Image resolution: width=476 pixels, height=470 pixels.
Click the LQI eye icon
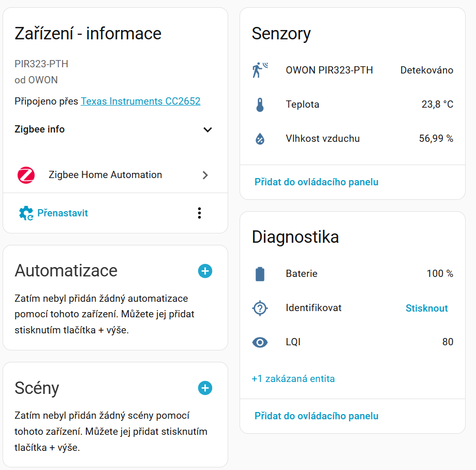coord(260,343)
